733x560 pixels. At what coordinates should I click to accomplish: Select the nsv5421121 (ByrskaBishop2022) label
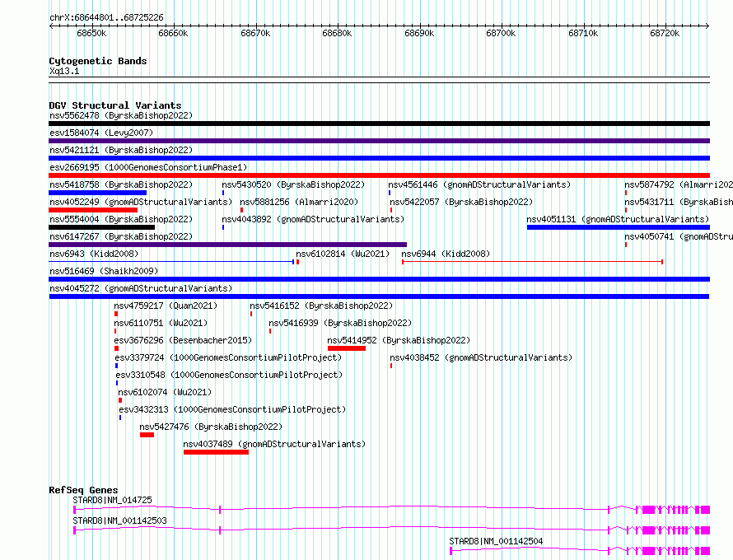click(121, 150)
